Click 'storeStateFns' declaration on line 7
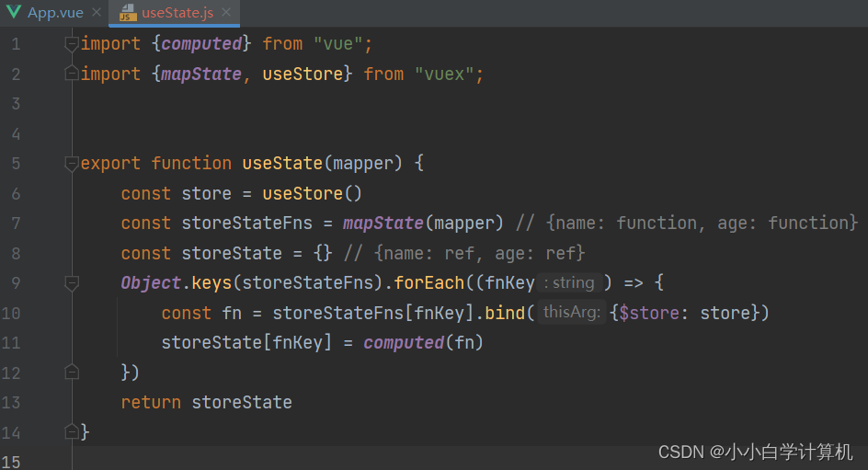 (x=247, y=224)
